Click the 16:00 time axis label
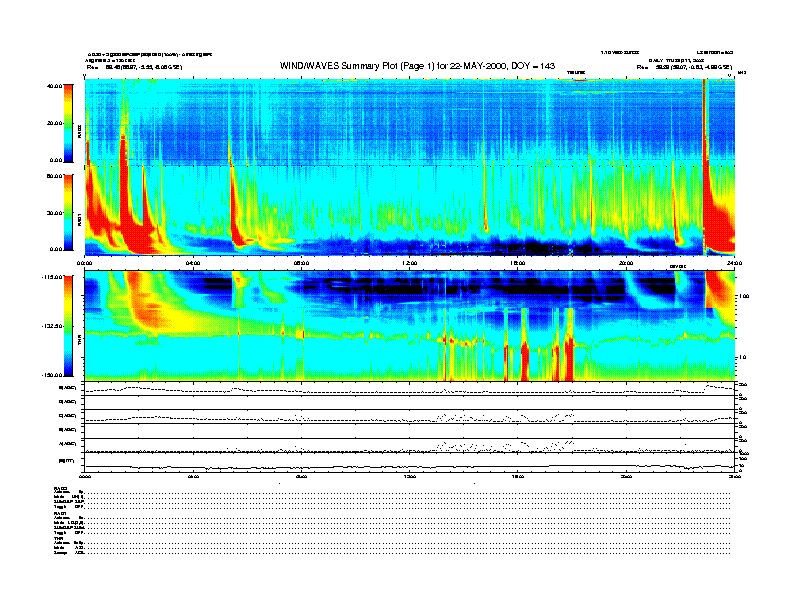 [517, 262]
